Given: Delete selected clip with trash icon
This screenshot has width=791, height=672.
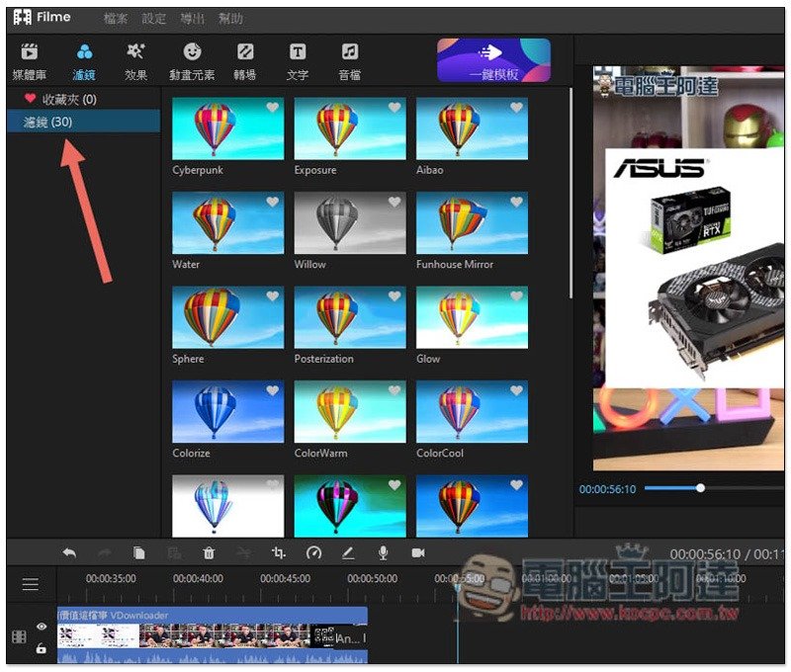Looking at the screenshot, I should tap(209, 553).
